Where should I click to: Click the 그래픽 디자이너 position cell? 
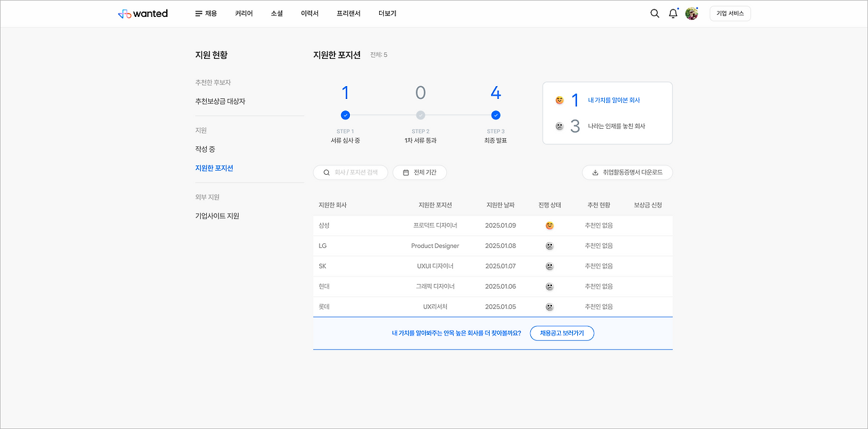pos(435,287)
